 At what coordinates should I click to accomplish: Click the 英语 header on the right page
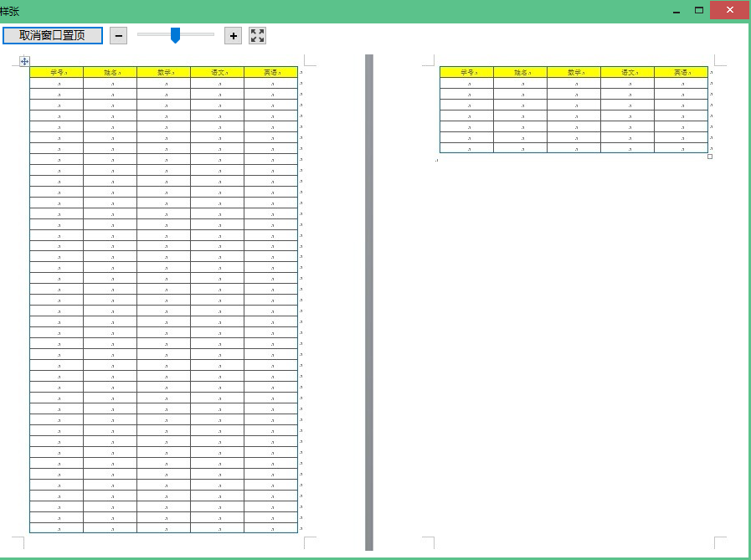click(682, 72)
